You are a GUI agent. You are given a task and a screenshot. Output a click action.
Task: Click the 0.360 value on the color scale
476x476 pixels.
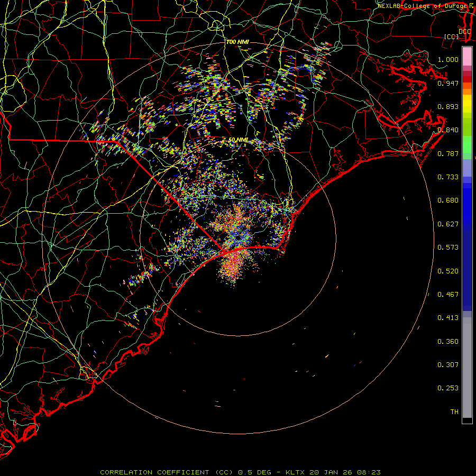448,342
